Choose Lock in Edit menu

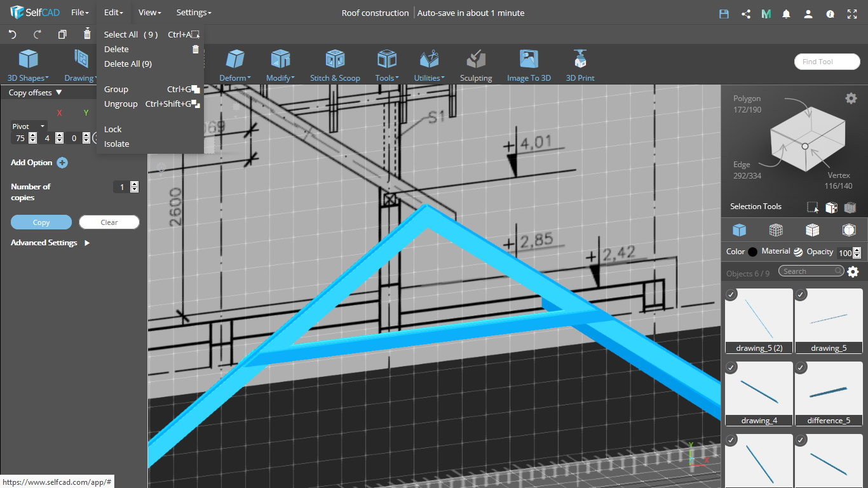click(150, 129)
